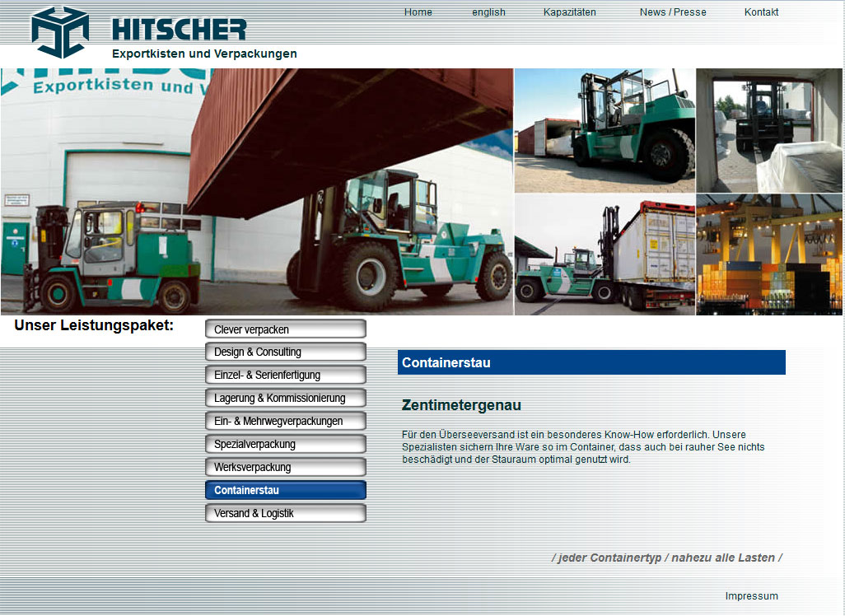Screen dimensions: 845x616
Task: Click 'Exportkisten und Verpackungen' tagline
Action: (x=204, y=54)
